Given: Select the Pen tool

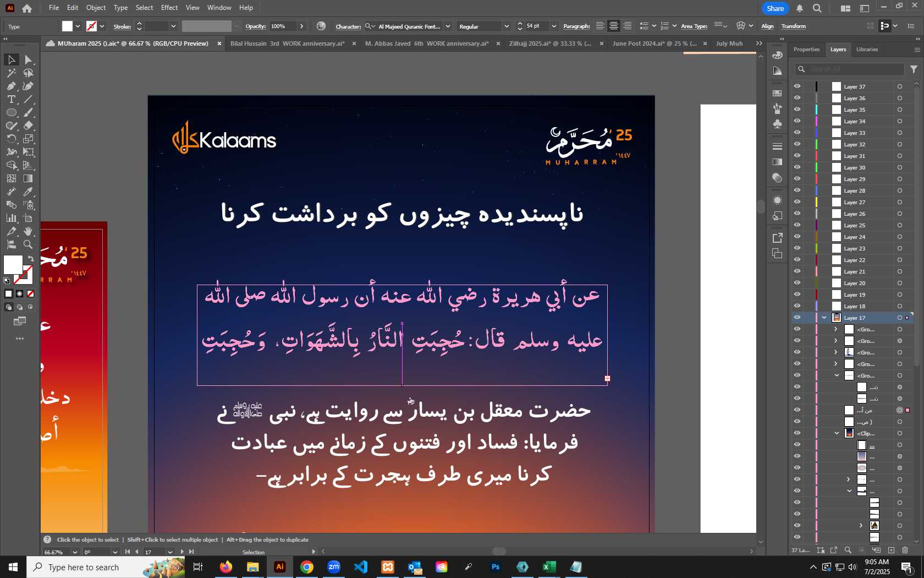Looking at the screenshot, I should [11, 86].
